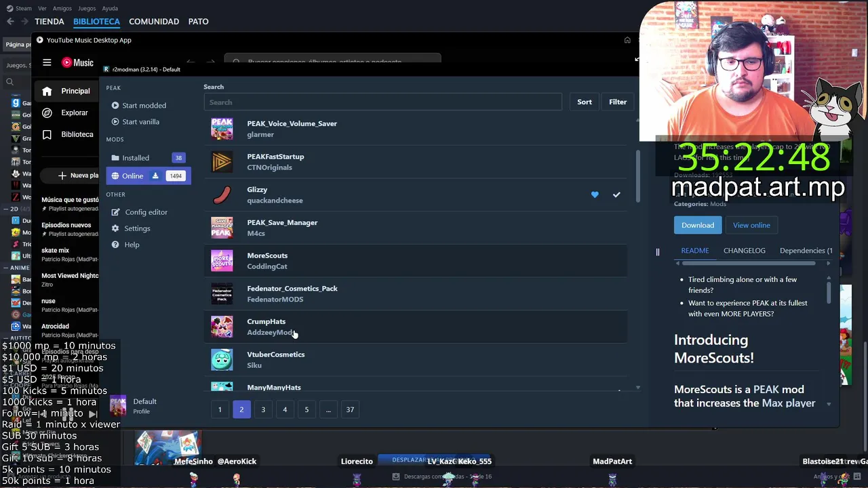Open CrumpHats mod entry
This screenshot has height=488, width=868.
(x=416, y=327)
